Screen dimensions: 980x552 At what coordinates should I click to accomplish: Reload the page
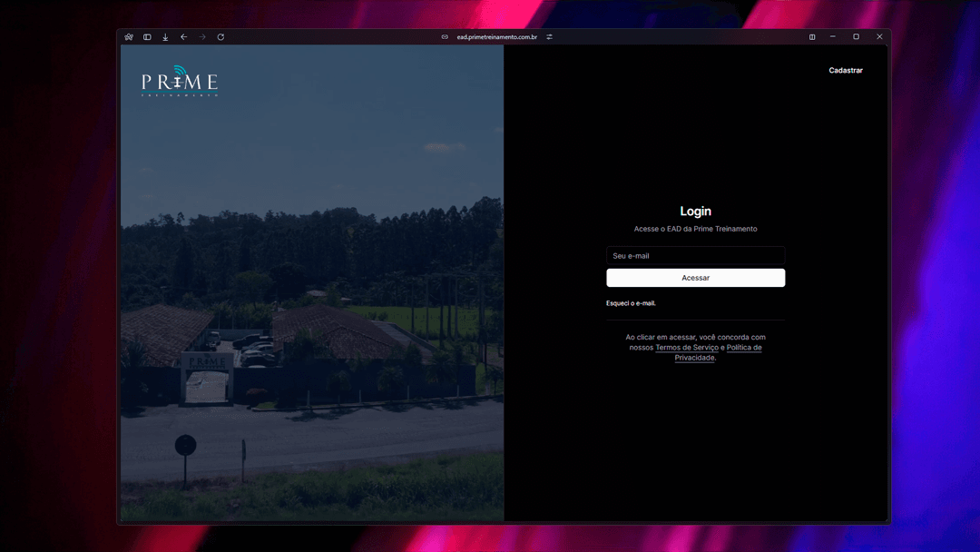[x=220, y=37]
